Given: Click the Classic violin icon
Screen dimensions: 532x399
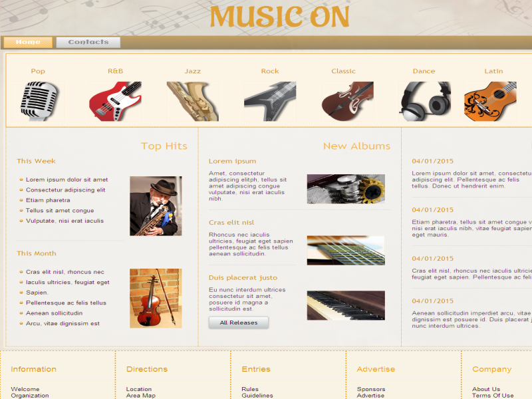Looking at the screenshot, I should click(x=347, y=101).
